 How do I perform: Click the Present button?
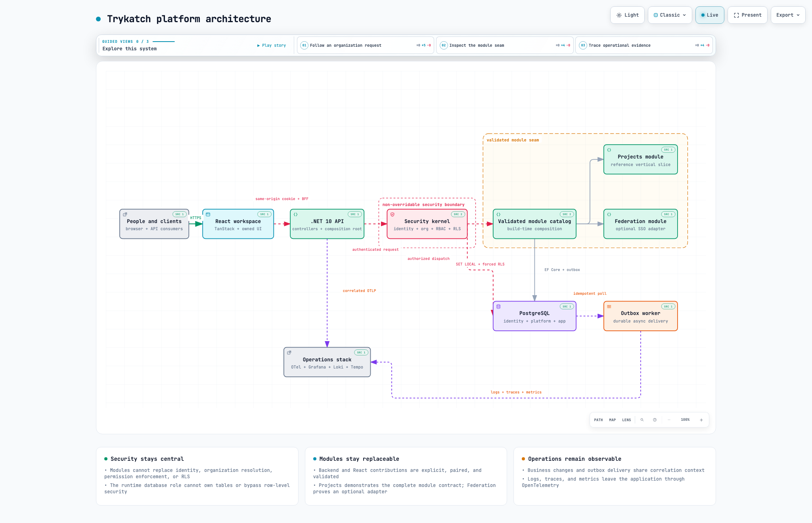click(747, 15)
